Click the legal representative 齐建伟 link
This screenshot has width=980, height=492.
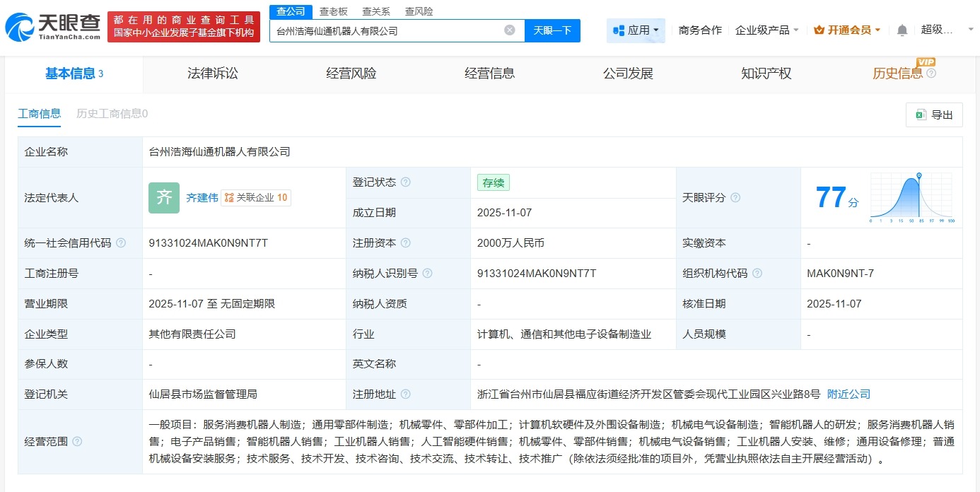click(x=202, y=197)
